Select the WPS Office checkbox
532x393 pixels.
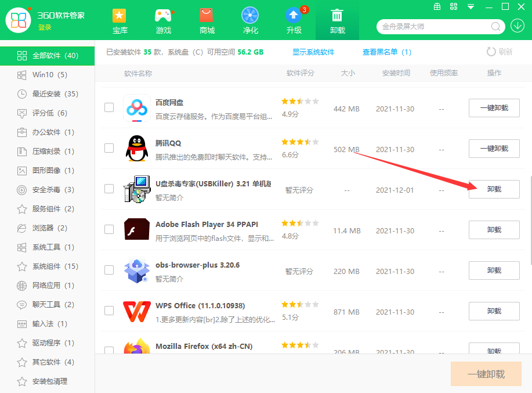109,311
